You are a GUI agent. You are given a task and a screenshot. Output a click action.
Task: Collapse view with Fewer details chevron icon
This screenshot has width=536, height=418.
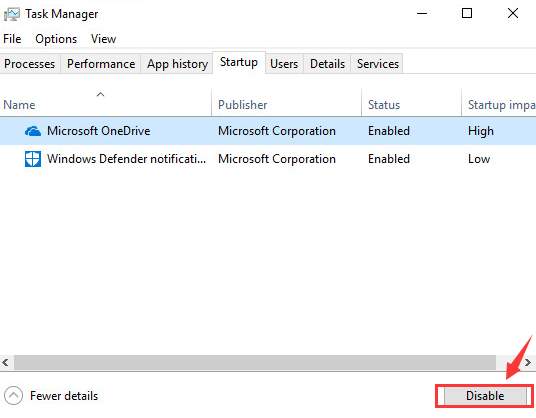click(13, 396)
